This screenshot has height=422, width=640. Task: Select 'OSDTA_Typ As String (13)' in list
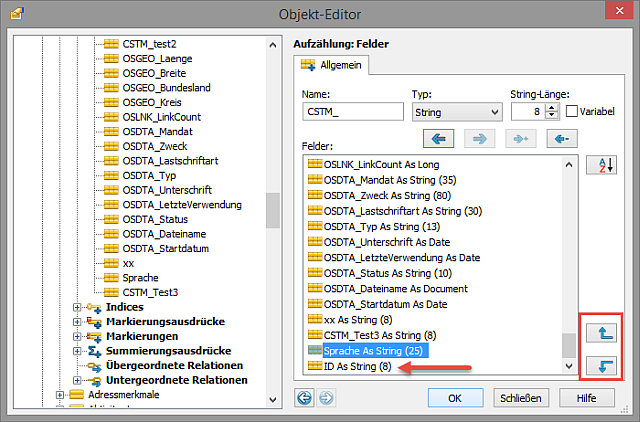(x=382, y=227)
